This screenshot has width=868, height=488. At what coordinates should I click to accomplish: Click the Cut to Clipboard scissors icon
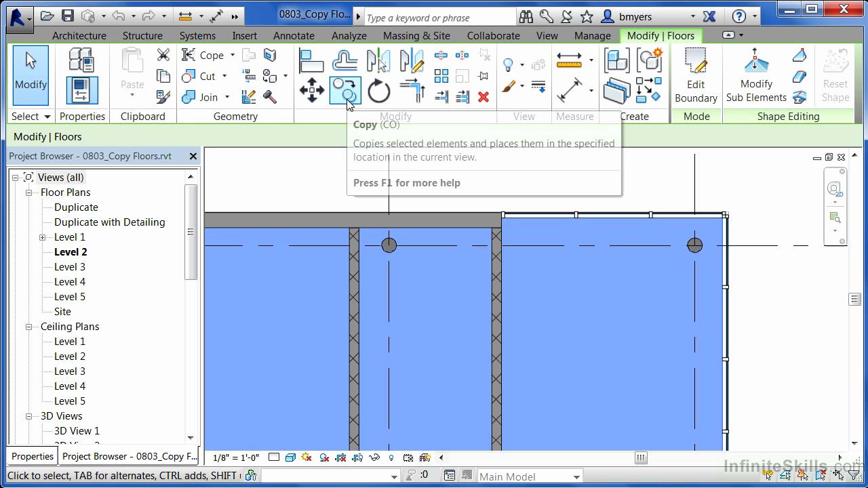[163, 55]
